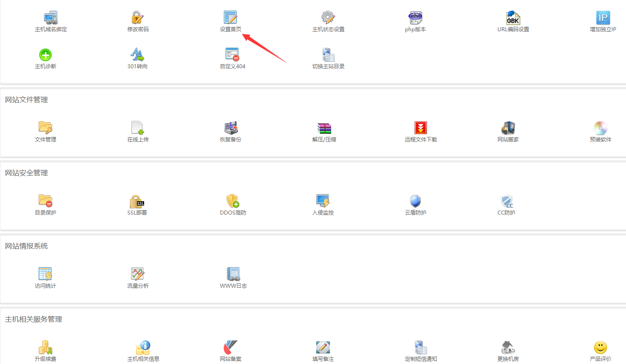Image resolution: width=626 pixels, height=364 pixels.
Task: Launch 主机诊断 green plus icon
Action: point(46,55)
